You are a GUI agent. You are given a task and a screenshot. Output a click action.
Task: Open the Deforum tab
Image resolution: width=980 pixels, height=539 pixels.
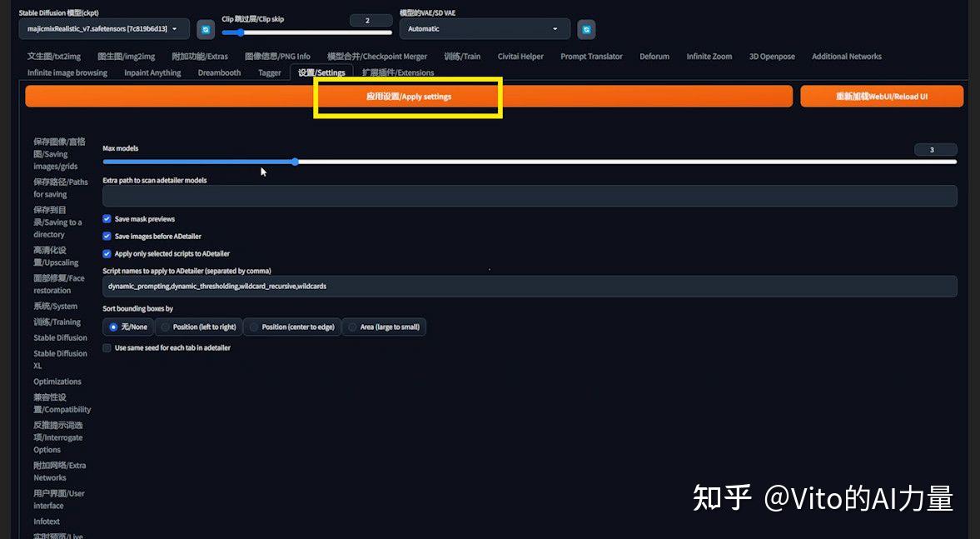point(654,56)
